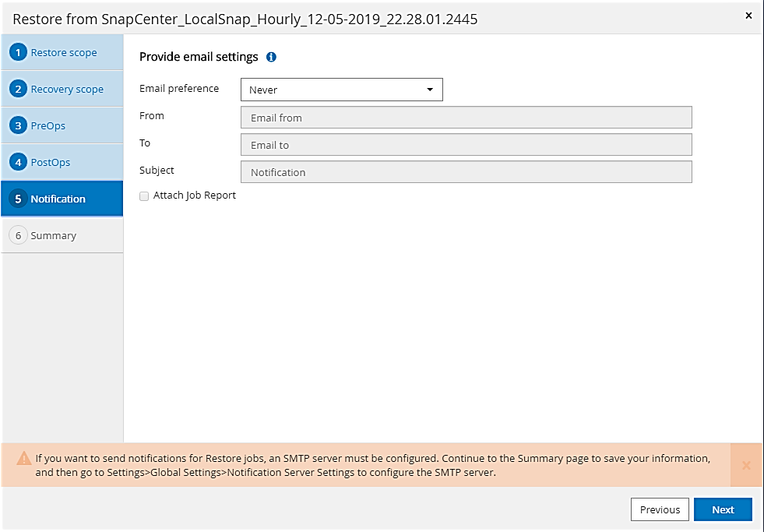Dismiss the SMTP warning banner
The image size is (764, 532).
pos(745,465)
